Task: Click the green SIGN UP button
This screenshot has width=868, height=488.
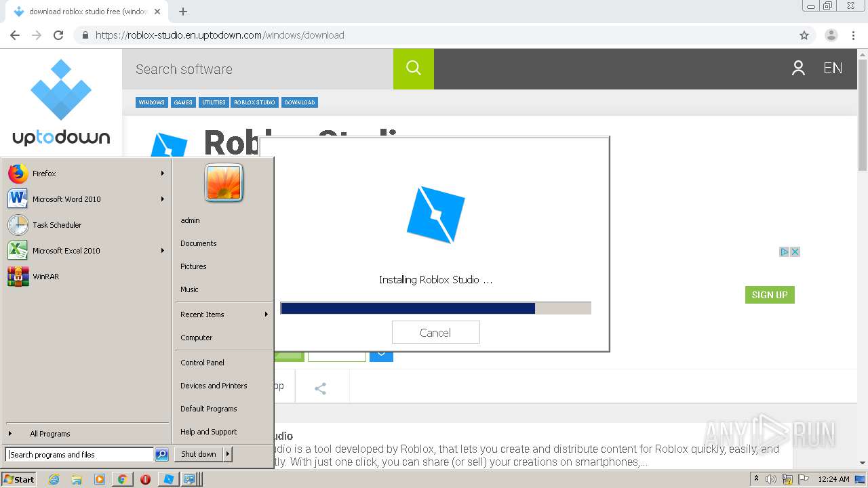Action: (770, 295)
